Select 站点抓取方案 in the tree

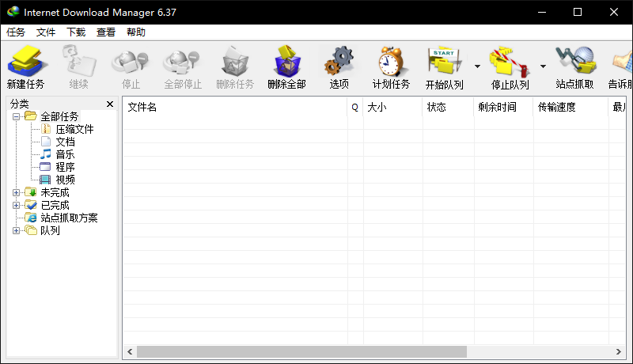pos(69,218)
